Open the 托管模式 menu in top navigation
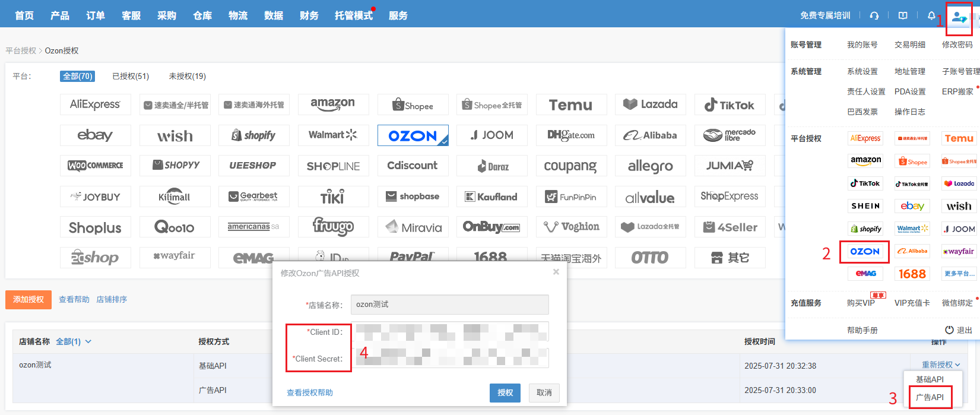Viewport: 980px width, 415px height. point(354,15)
